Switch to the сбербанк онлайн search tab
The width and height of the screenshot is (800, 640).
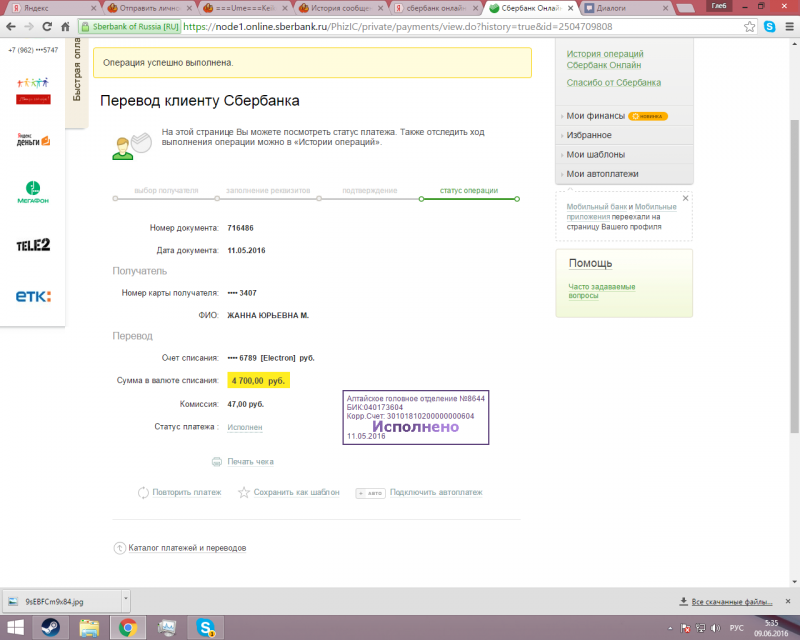coord(436,8)
